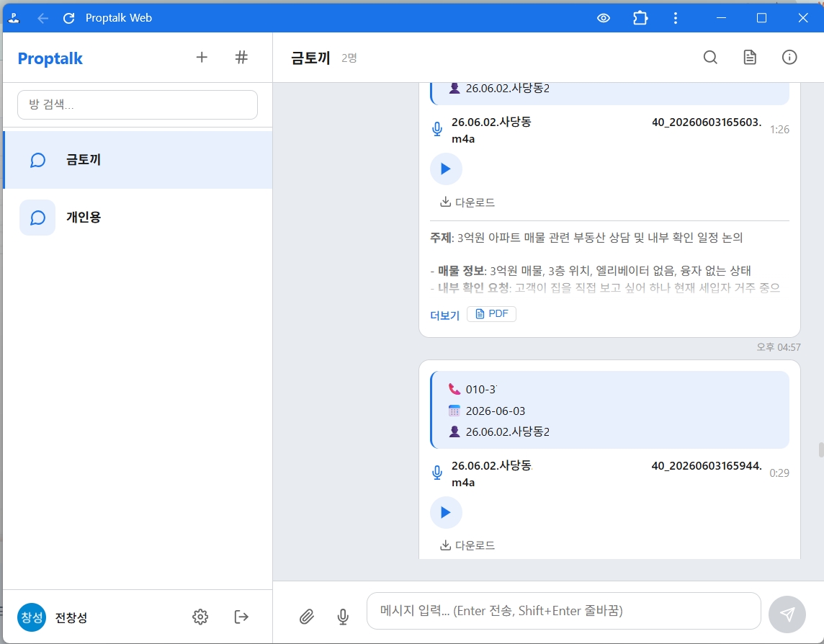This screenshot has height=644, width=824.
Task: Attach a file with the paperclip icon
Action: 307,616
